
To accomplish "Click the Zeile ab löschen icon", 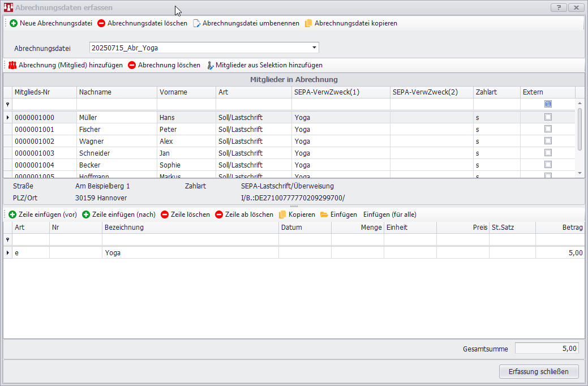I will (219, 215).
